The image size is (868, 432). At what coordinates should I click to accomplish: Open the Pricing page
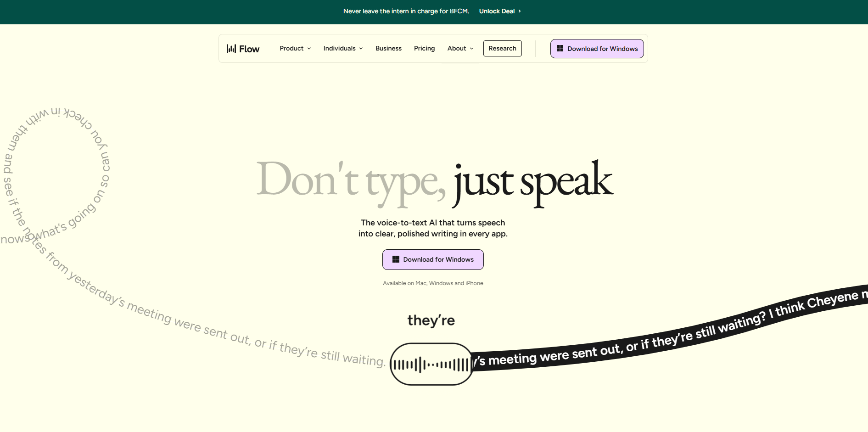424,48
